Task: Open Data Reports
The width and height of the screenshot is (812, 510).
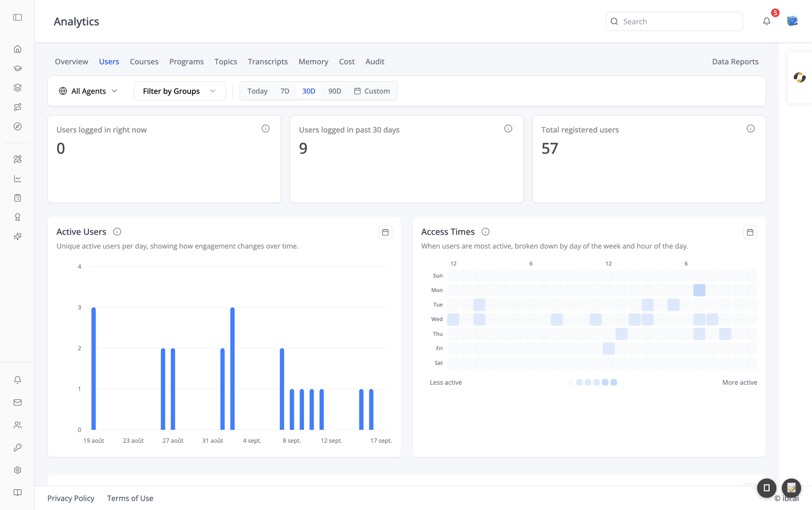Action: [735, 62]
